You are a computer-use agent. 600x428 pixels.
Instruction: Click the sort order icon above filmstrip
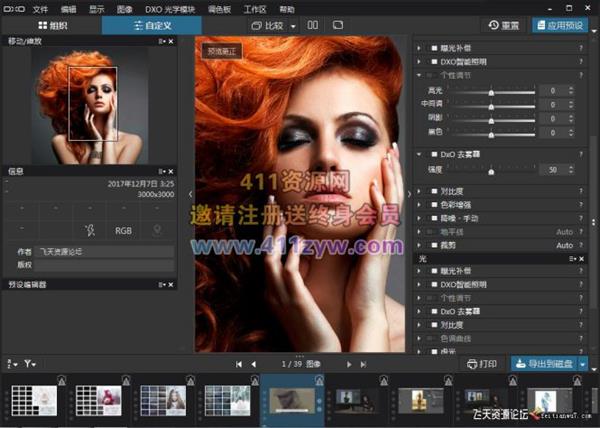(11, 363)
